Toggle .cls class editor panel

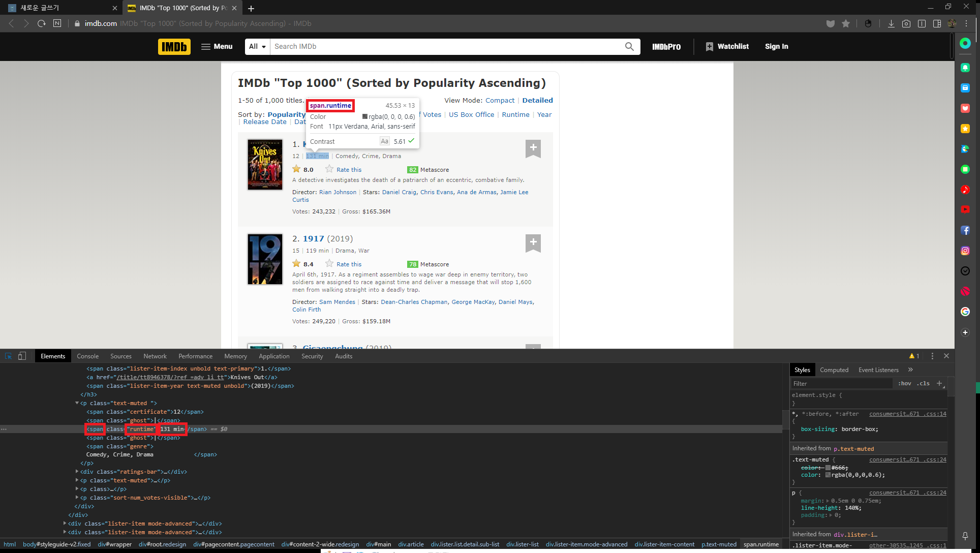point(924,384)
